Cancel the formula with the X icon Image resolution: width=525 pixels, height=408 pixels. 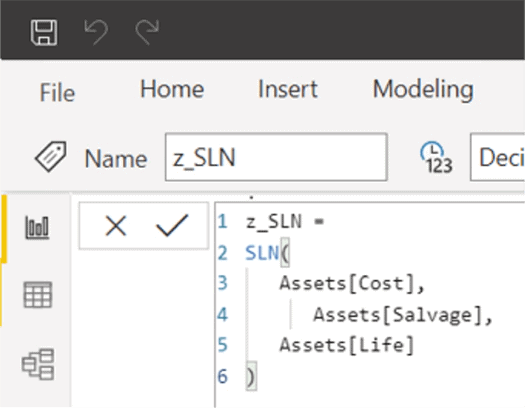pyautogui.click(x=116, y=226)
